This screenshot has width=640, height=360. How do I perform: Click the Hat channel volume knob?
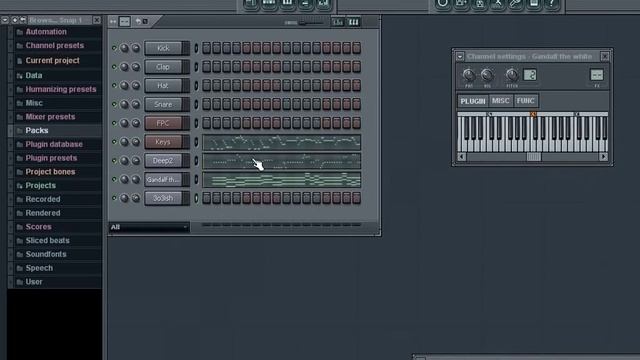point(136,86)
